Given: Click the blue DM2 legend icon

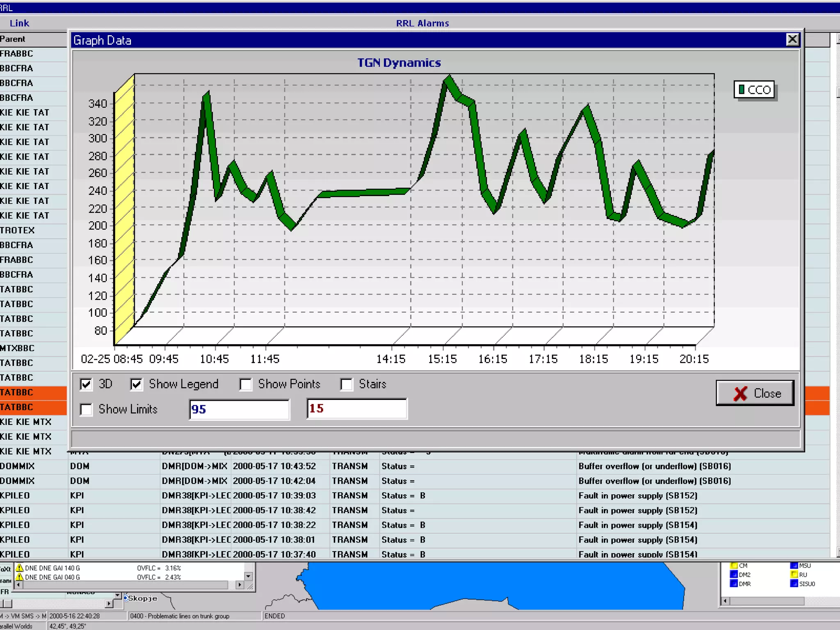Looking at the screenshot, I should click(x=734, y=574).
